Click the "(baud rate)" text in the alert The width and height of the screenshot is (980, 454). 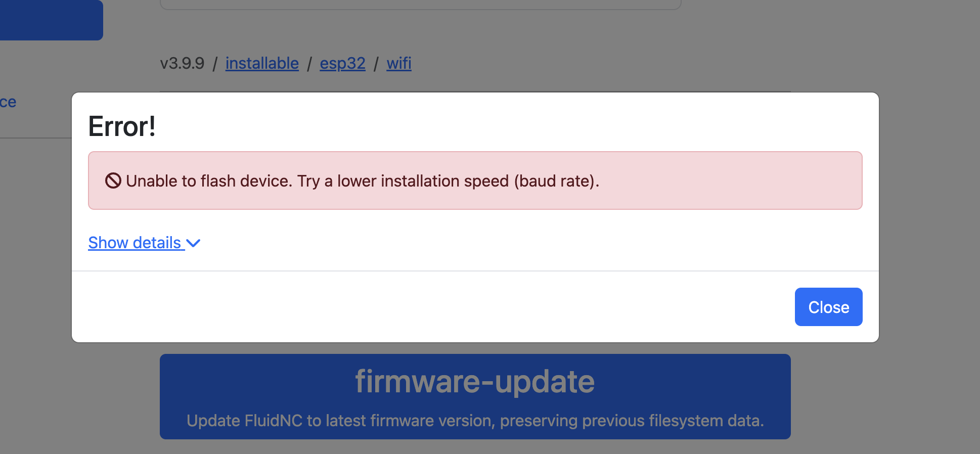coord(556,181)
